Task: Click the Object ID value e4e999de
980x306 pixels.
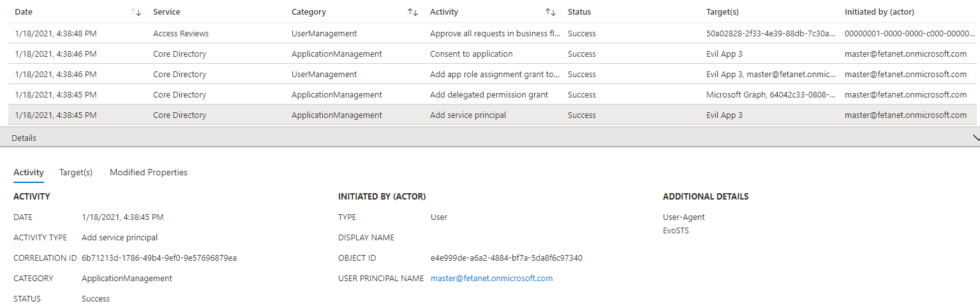Action: click(507, 258)
